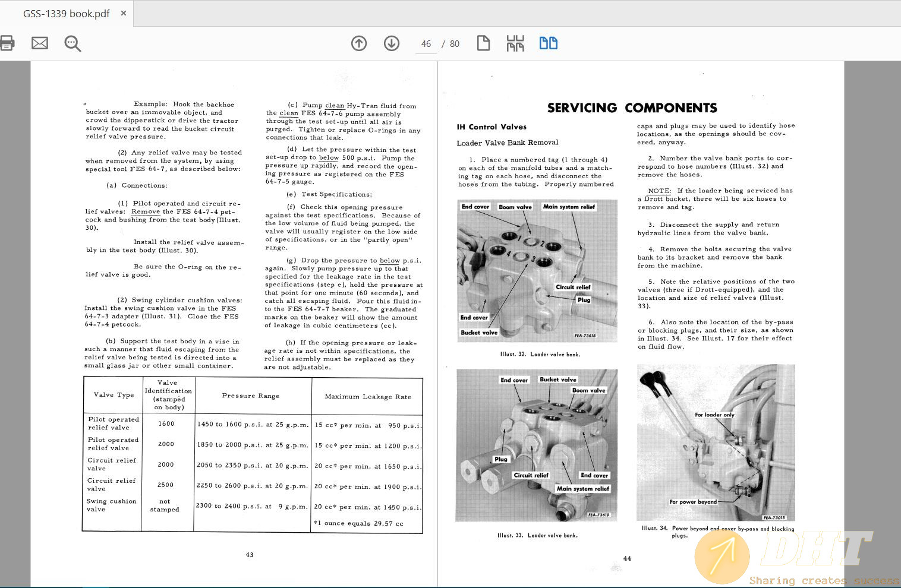Screen dimensions: 901x588
Task: Go to the previous page with up arrow
Action: point(359,43)
